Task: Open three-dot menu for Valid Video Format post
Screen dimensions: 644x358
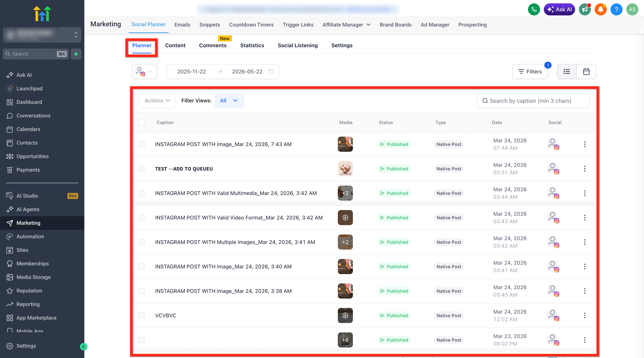Action: 585,218
